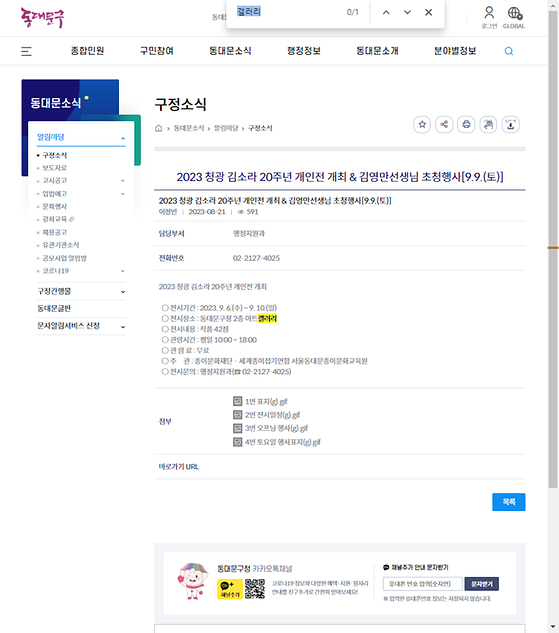The height and width of the screenshot is (633, 559).
Task: Click the 행정지원과 department value
Action: (x=249, y=233)
